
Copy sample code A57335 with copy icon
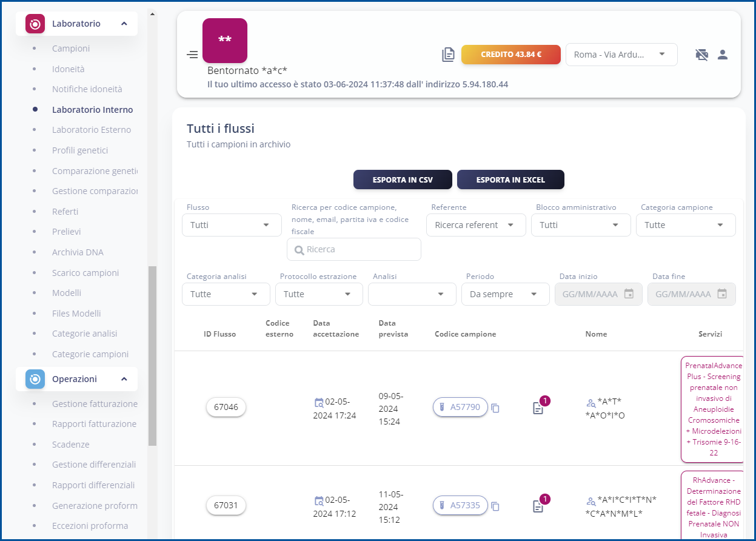pyautogui.click(x=495, y=506)
